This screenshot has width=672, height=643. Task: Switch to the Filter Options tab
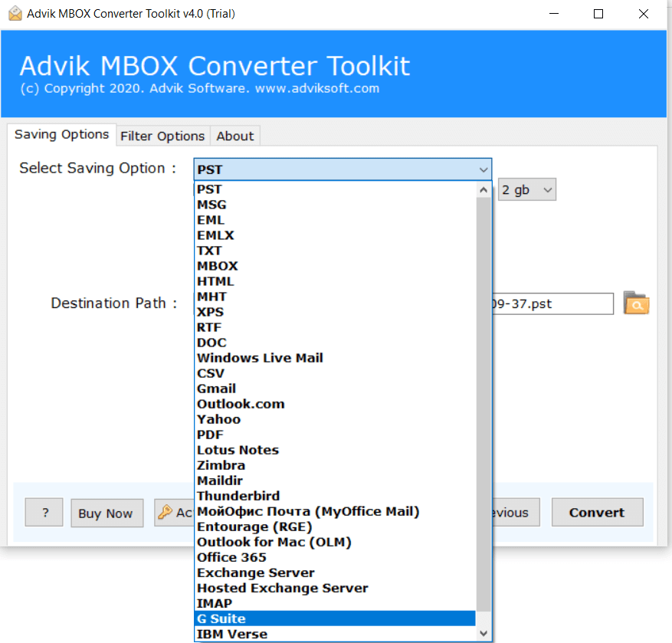(x=162, y=136)
